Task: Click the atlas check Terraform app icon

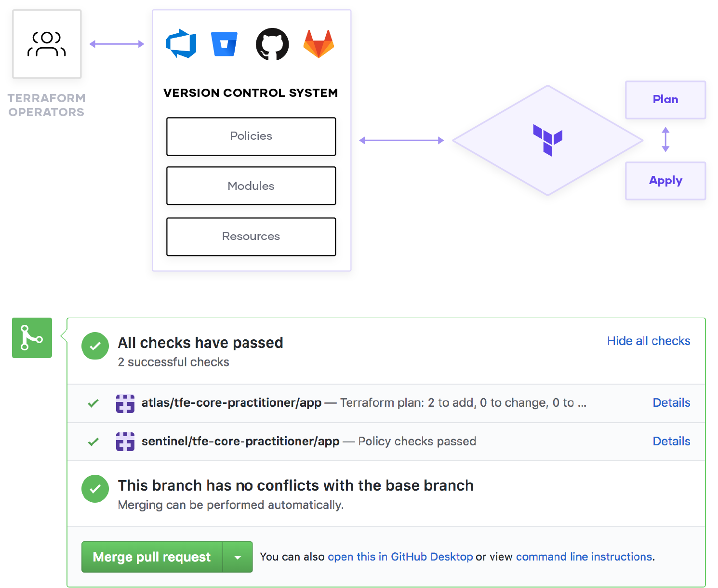Action: click(x=125, y=403)
